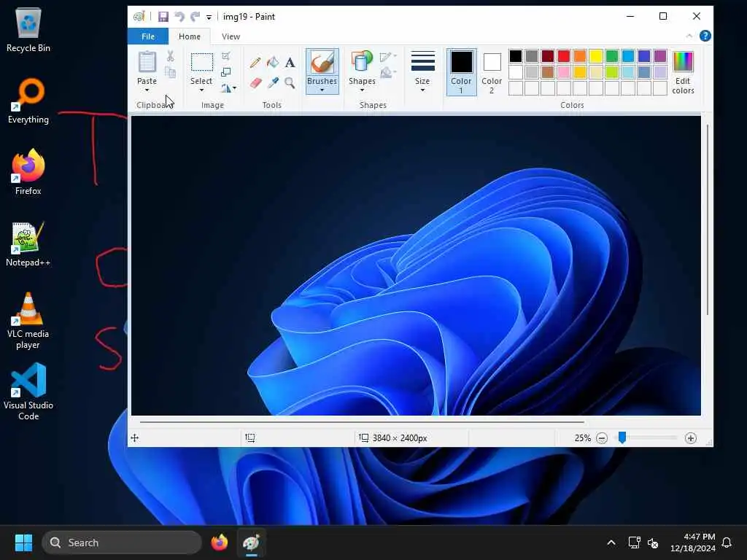Viewport: 747px width, 560px height.
Task: Switch to the Home ribbon tab
Action: (x=190, y=36)
